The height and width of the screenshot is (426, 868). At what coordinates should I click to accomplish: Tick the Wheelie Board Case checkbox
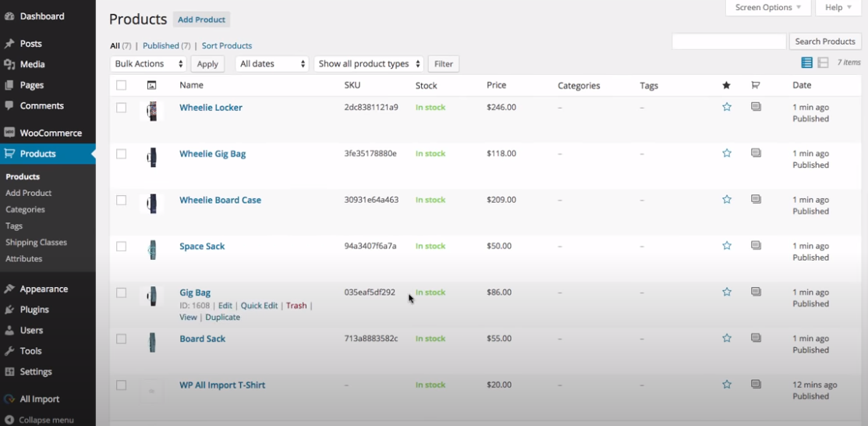[x=121, y=200]
